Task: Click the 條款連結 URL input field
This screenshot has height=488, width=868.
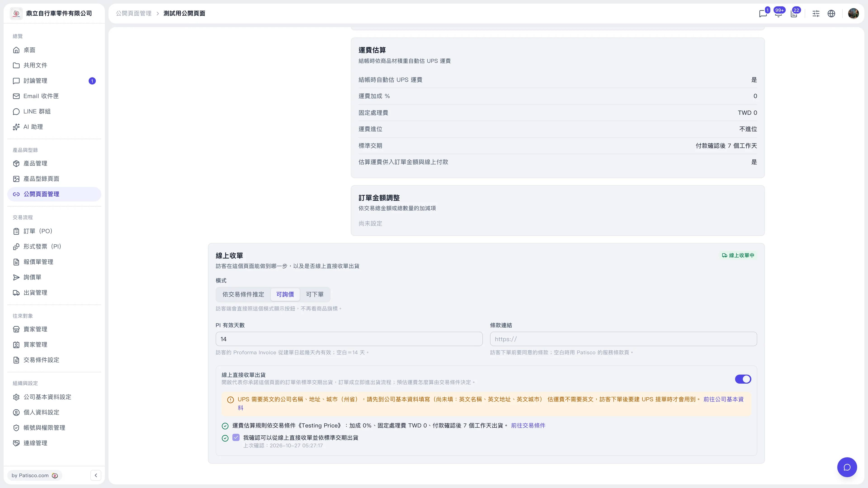Action: [x=623, y=339]
